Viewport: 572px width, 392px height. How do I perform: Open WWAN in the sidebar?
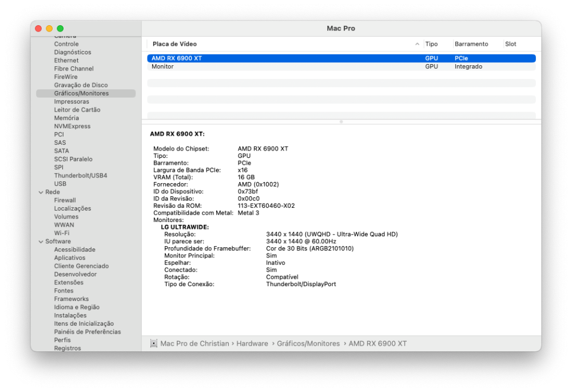64,225
